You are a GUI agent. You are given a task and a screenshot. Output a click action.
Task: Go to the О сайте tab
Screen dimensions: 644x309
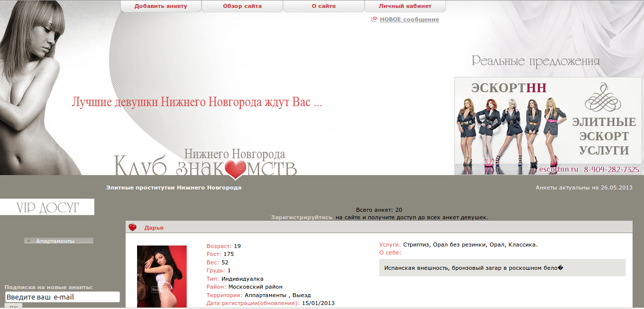tap(324, 6)
